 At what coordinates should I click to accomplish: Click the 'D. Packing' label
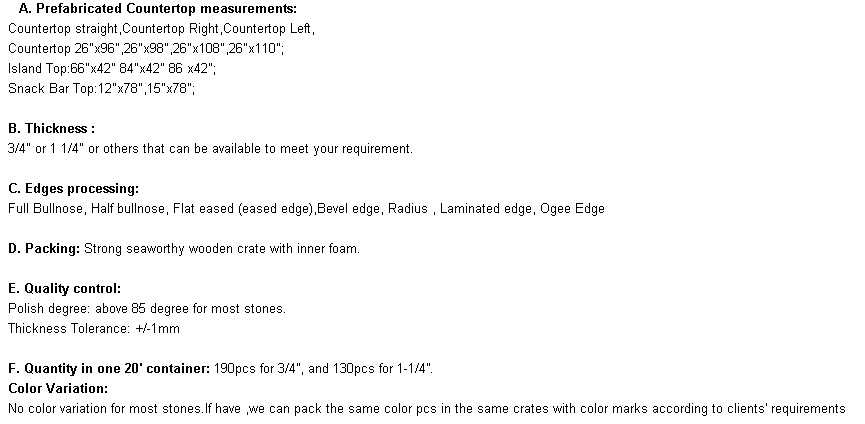tap(44, 249)
